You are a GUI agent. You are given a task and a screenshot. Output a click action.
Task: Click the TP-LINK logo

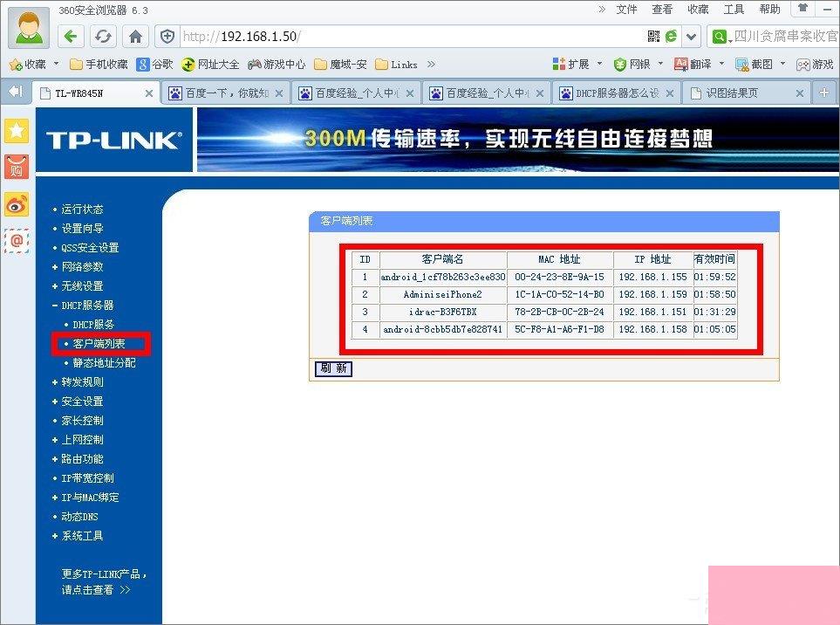[x=114, y=141]
